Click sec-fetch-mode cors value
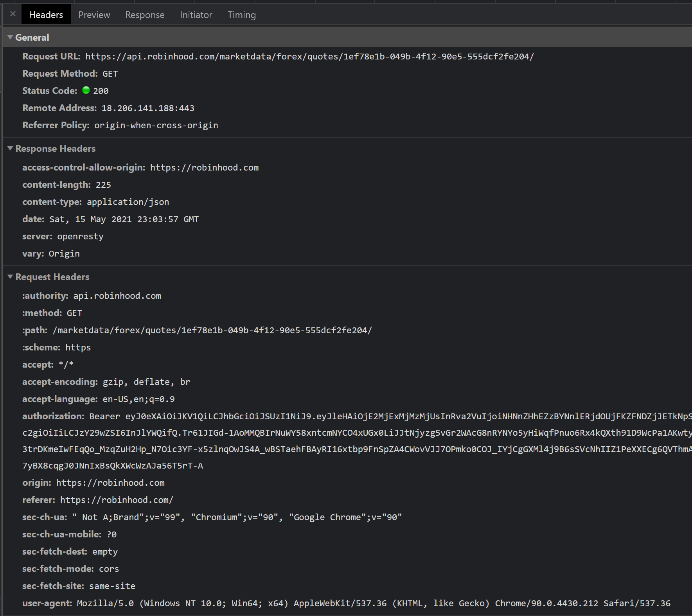The height and width of the screenshot is (616, 692). pyautogui.click(x=109, y=569)
